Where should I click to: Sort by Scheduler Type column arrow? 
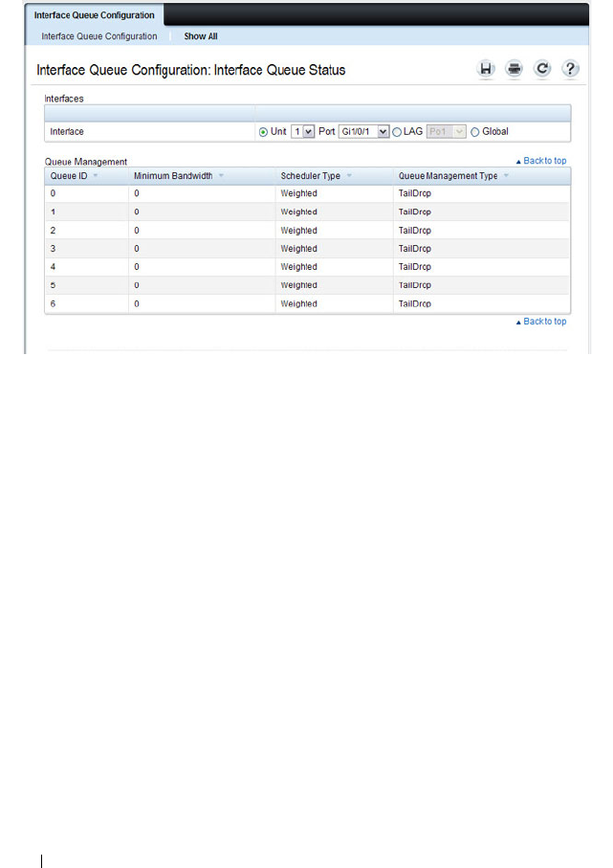point(349,176)
